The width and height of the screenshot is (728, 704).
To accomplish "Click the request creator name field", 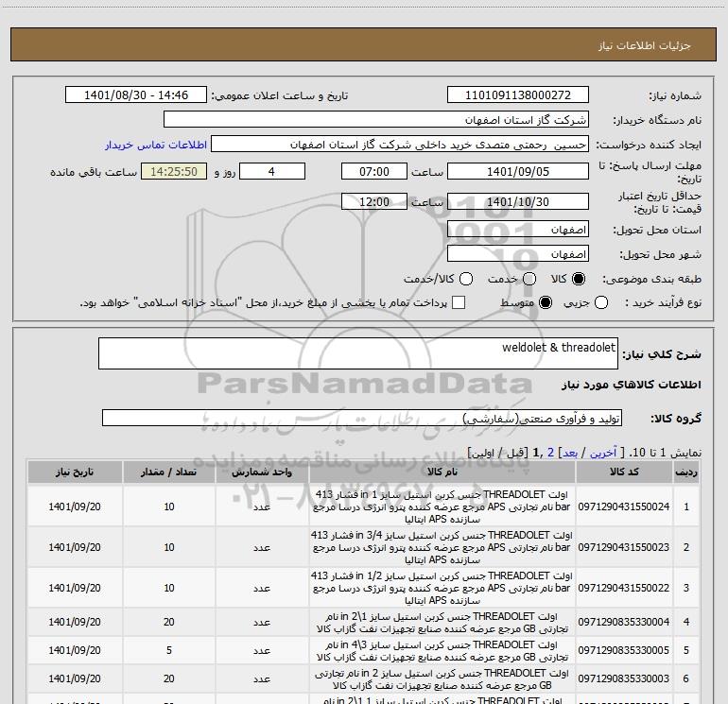I will [x=400, y=145].
